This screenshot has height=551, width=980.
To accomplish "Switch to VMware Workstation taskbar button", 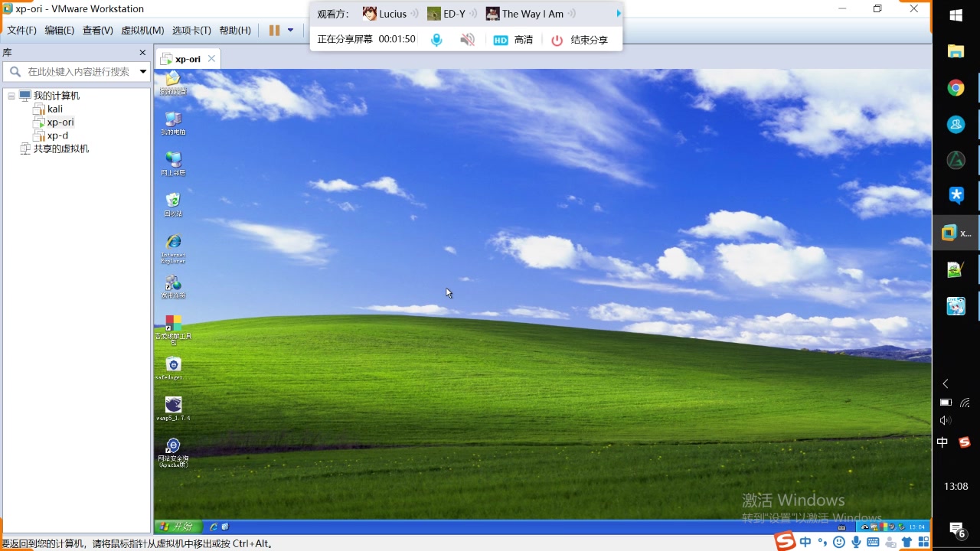I will [x=956, y=233].
